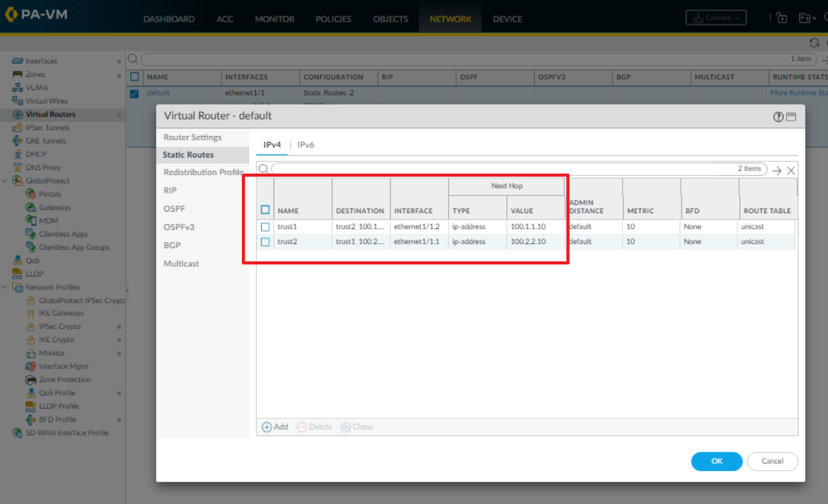The width and height of the screenshot is (828, 504).
Task: Check the trust1 static route checkbox
Action: 265,227
